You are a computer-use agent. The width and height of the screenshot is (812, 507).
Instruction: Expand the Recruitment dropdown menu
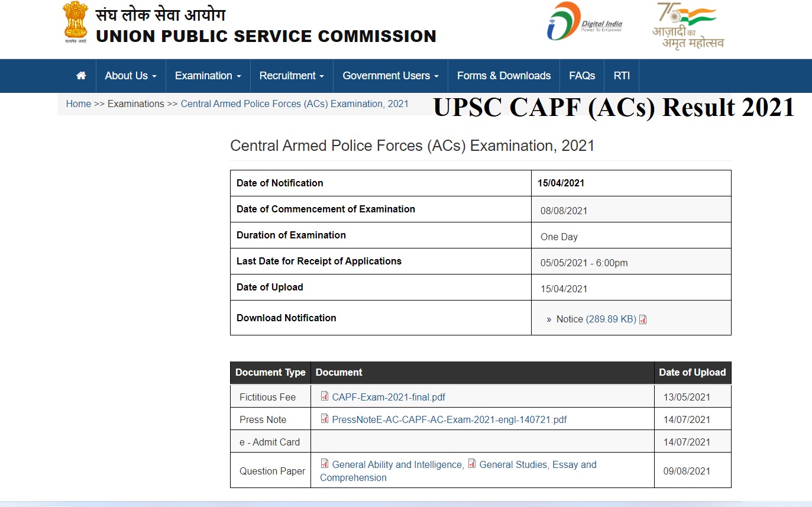click(292, 76)
